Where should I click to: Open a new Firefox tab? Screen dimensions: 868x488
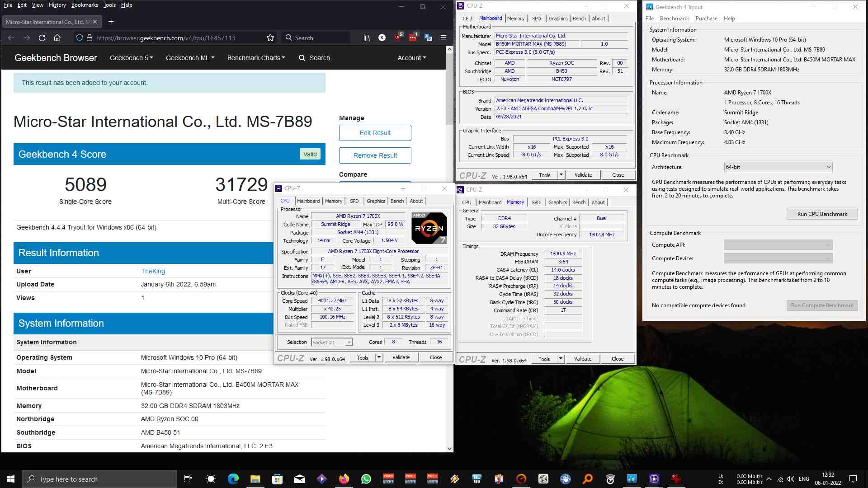(x=111, y=22)
